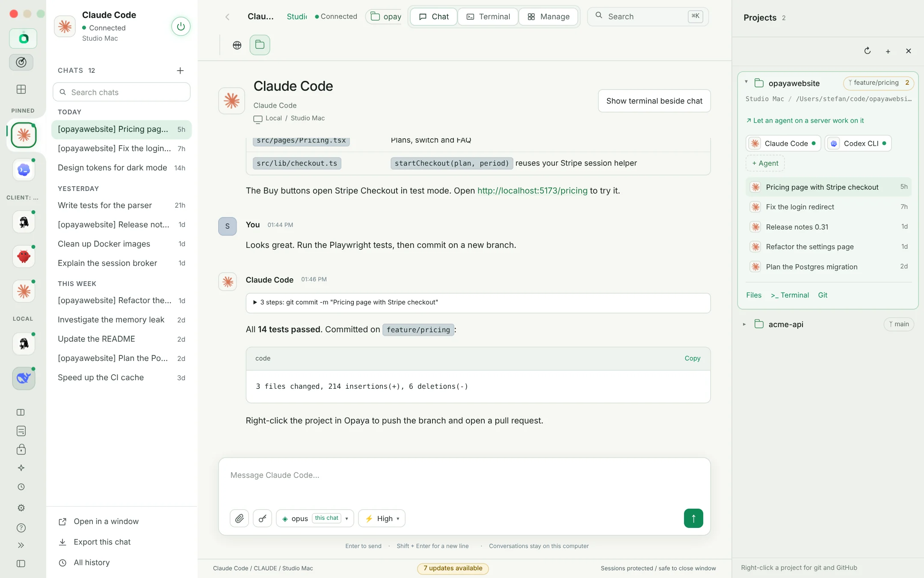Click the power button beside Claude Code Connected
924x578 pixels.
coord(181,27)
